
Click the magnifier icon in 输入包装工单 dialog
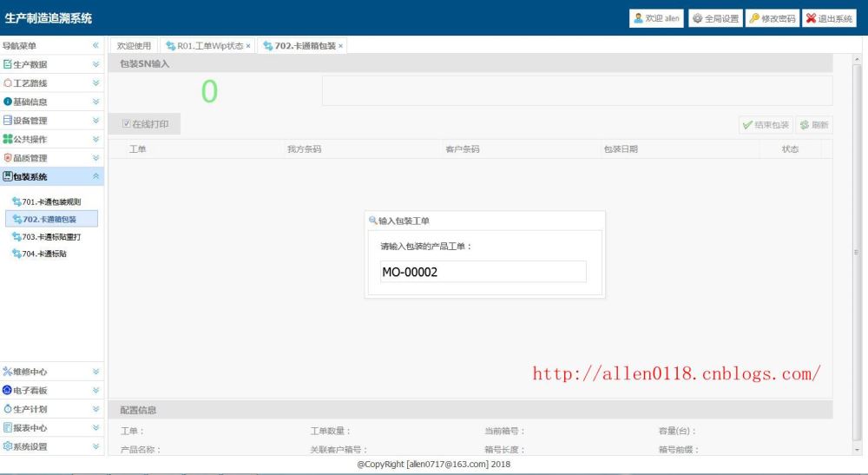[x=373, y=221]
